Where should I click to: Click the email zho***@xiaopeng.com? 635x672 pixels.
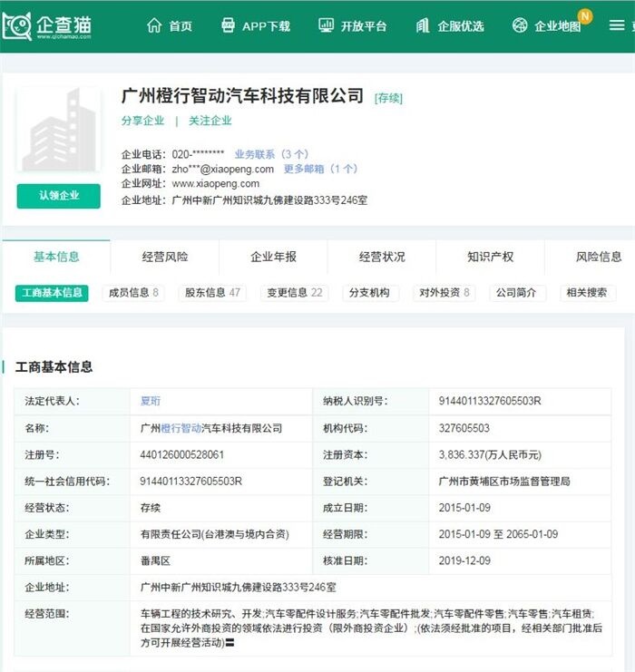223,169
